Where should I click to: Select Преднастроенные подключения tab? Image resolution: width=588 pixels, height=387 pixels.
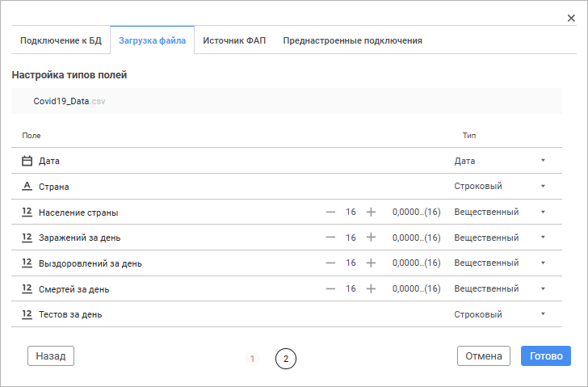click(x=352, y=40)
